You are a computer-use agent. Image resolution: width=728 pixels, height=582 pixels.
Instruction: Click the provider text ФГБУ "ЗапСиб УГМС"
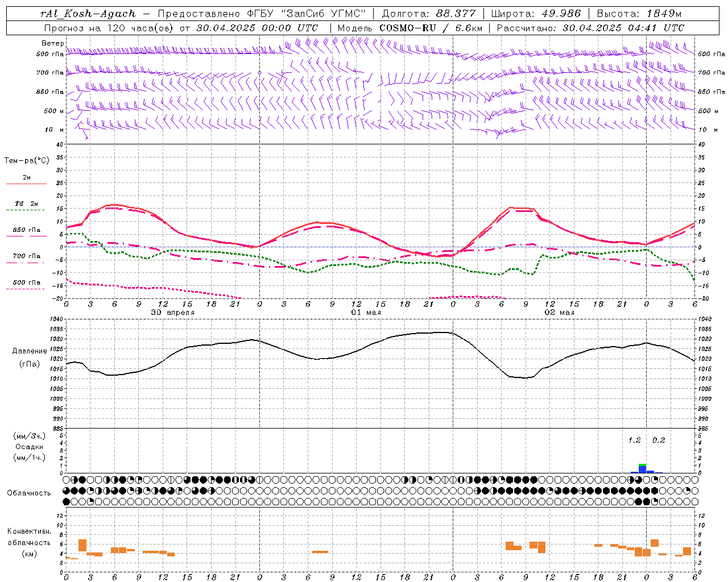(307, 14)
